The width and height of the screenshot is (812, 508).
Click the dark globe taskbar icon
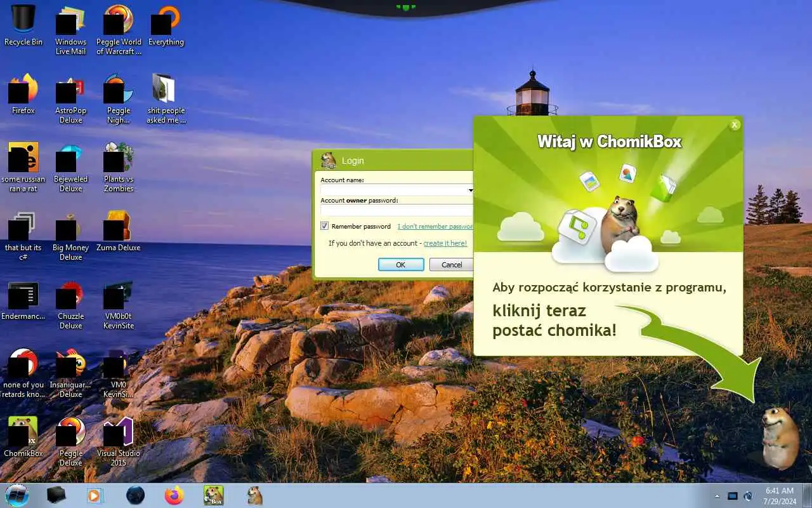coord(135,495)
